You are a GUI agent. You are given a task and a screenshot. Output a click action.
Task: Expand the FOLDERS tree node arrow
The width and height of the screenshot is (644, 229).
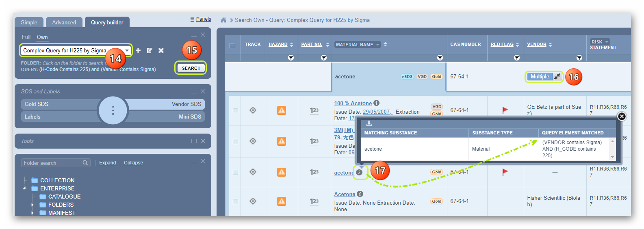click(33, 205)
